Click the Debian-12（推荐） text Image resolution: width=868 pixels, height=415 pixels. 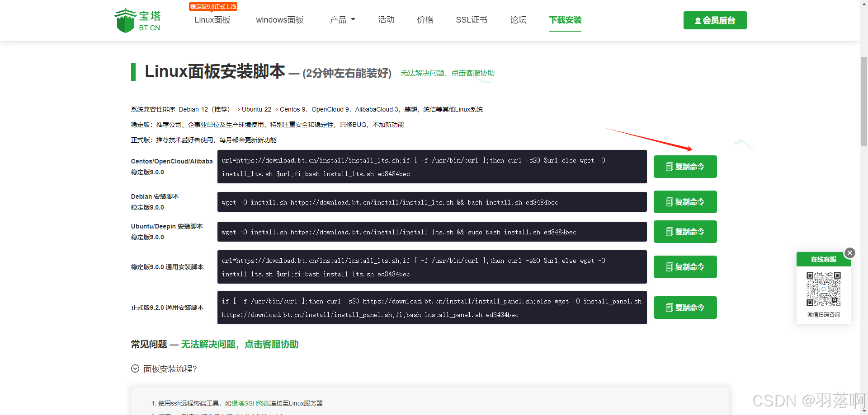click(x=204, y=109)
